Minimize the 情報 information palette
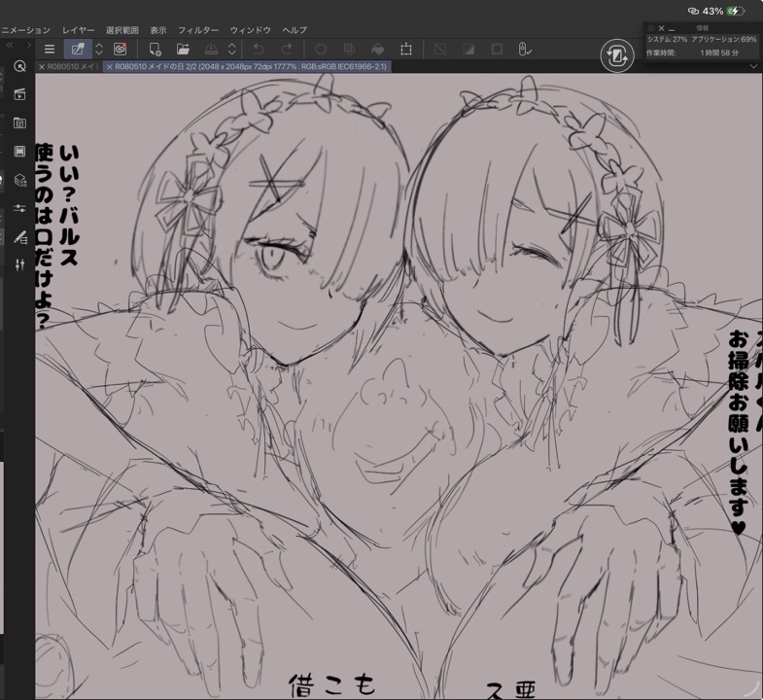 pyautogui.click(x=672, y=29)
